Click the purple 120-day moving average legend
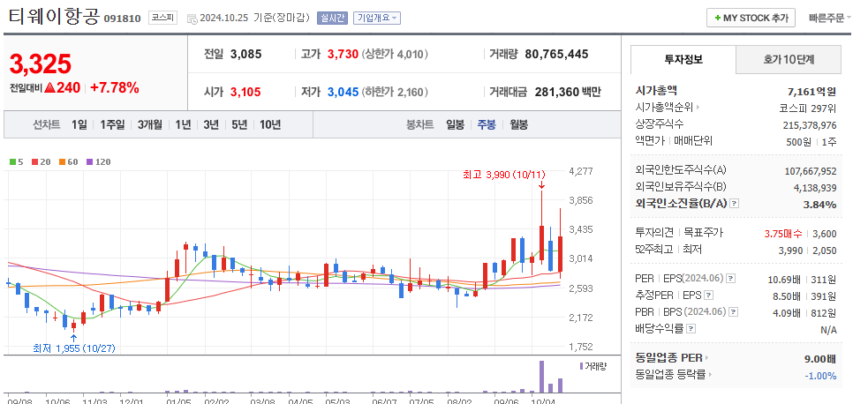The image size is (868, 404). tap(99, 162)
